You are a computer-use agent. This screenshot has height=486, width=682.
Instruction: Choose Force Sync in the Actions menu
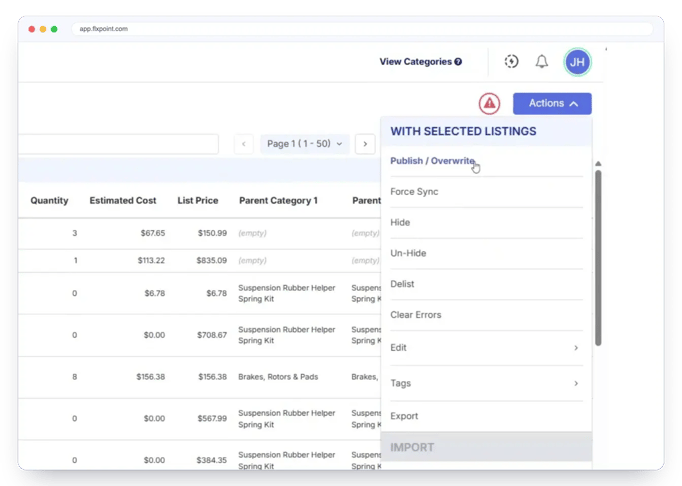pyautogui.click(x=414, y=191)
